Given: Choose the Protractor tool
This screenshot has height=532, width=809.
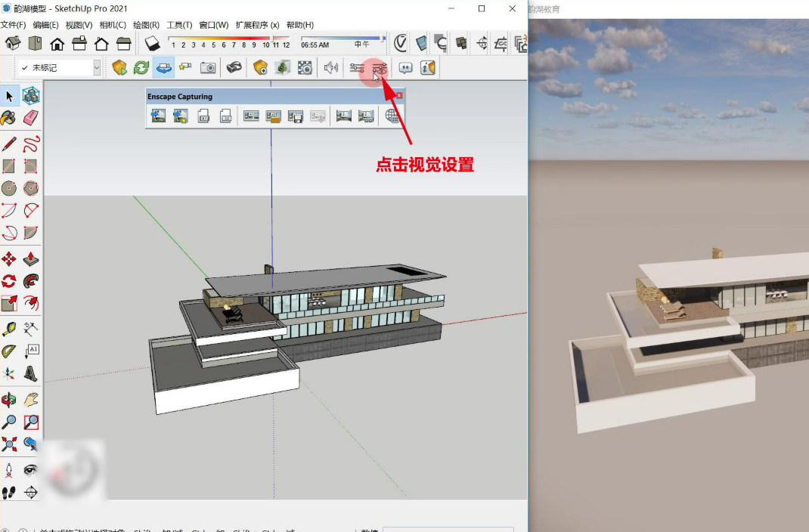Looking at the screenshot, I should (9, 351).
